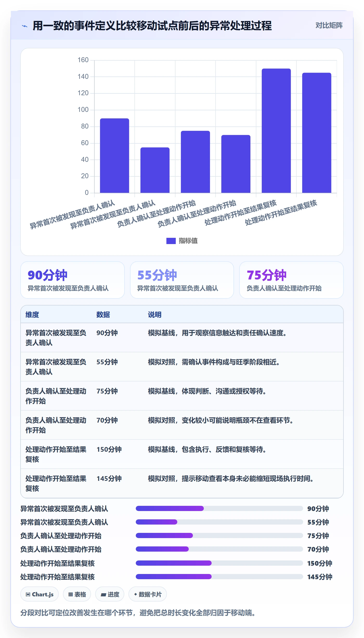Open the 90分钟 data card
This screenshot has width=364, height=638.
[x=73, y=280]
